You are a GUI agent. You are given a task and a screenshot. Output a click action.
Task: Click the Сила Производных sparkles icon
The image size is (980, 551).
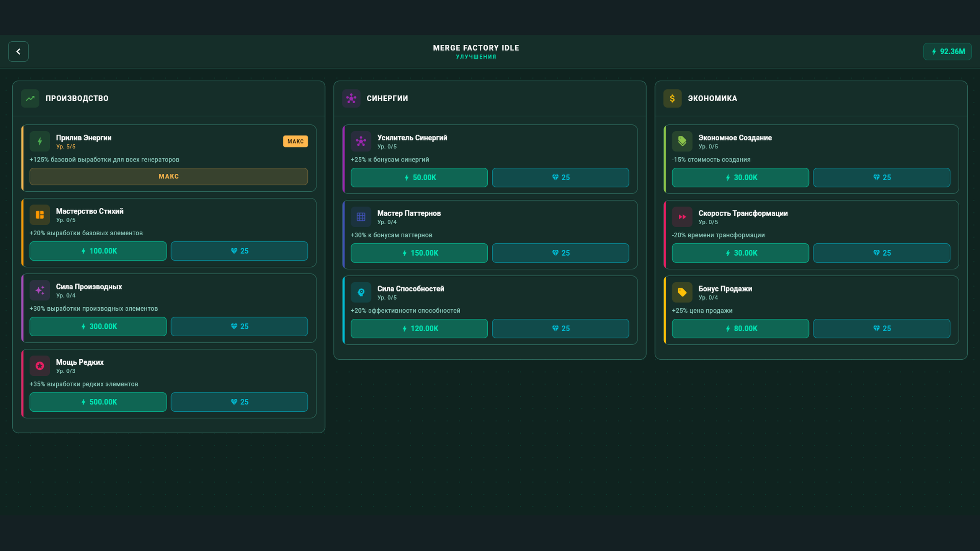39,290
